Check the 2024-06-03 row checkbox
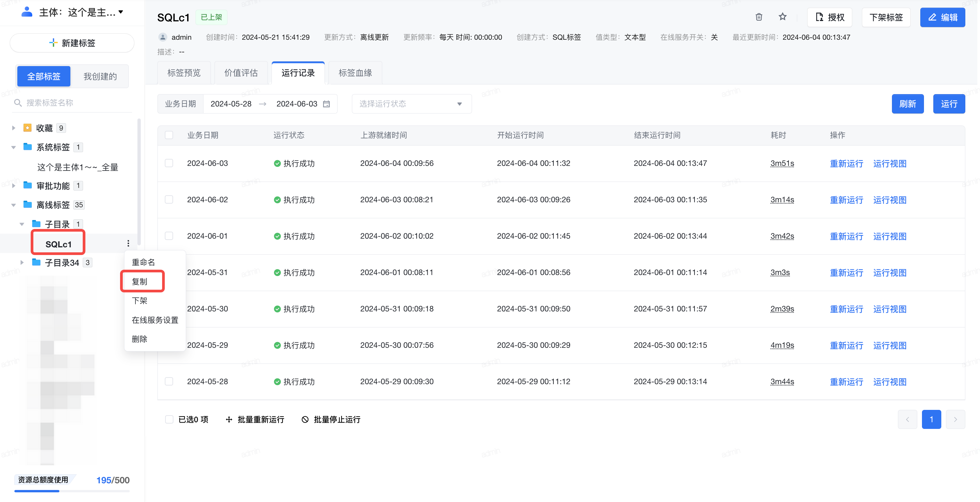The image size is (980, 502). click(x=169, y=163)
